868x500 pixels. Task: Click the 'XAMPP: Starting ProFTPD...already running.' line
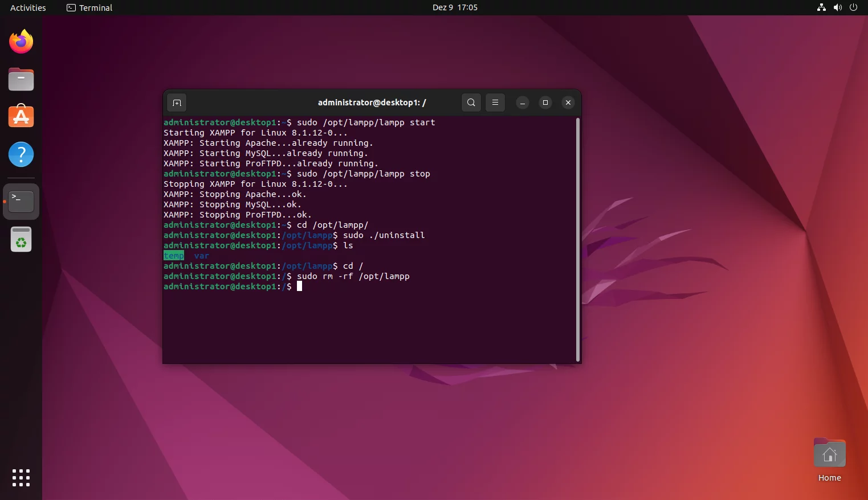click(271, 163)
